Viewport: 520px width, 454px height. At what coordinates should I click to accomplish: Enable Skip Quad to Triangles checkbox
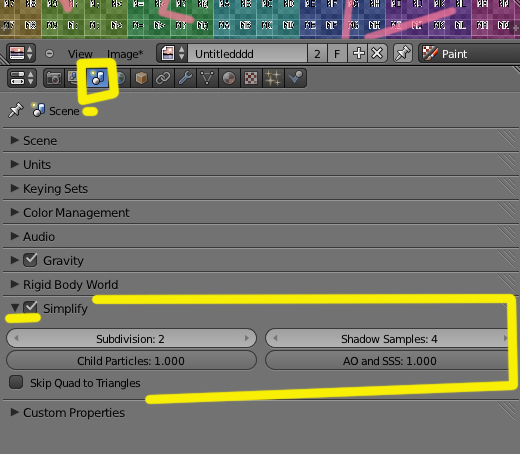tap(16, 382)
